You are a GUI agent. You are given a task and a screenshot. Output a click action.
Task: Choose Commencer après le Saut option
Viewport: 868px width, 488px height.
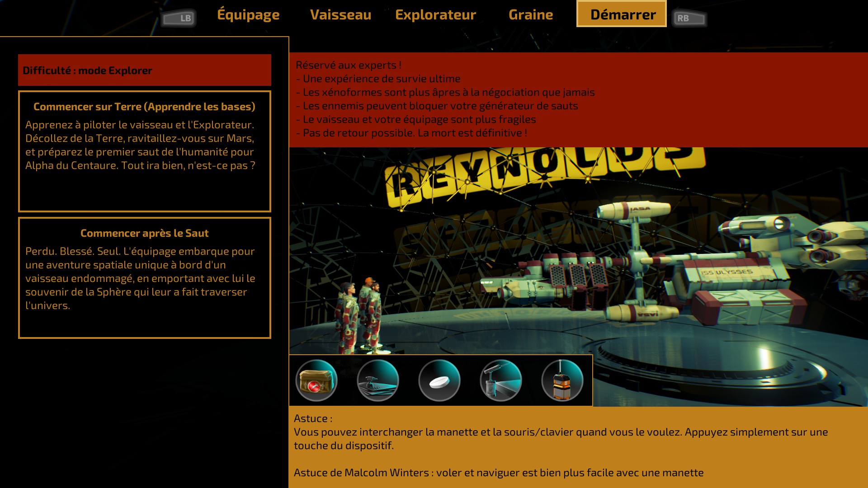[145, 278]
